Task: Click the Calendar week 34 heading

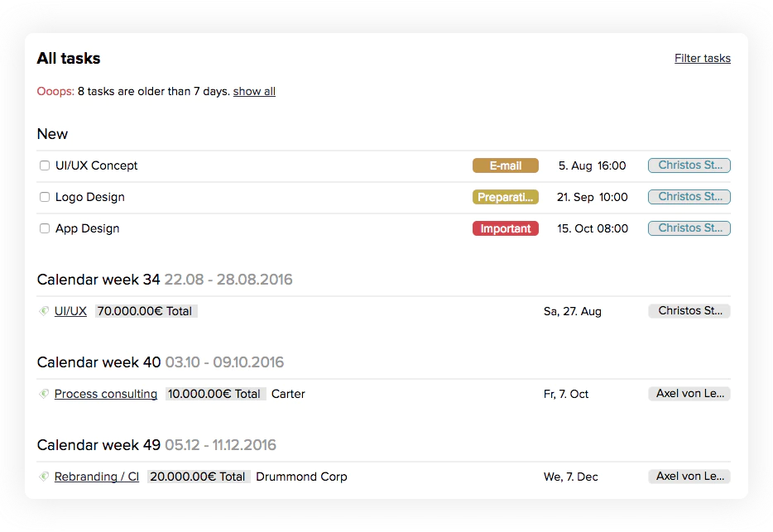Action: coord(165,280)
